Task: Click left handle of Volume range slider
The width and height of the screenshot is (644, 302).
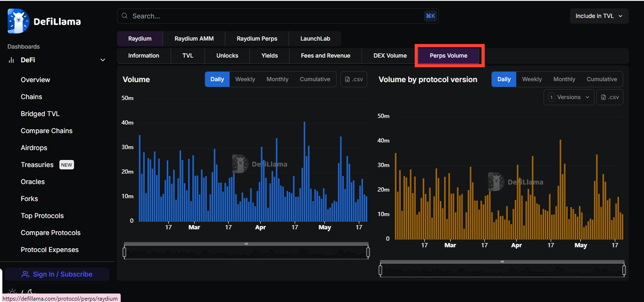Action: pyautogui.click(x=124, y=252)
